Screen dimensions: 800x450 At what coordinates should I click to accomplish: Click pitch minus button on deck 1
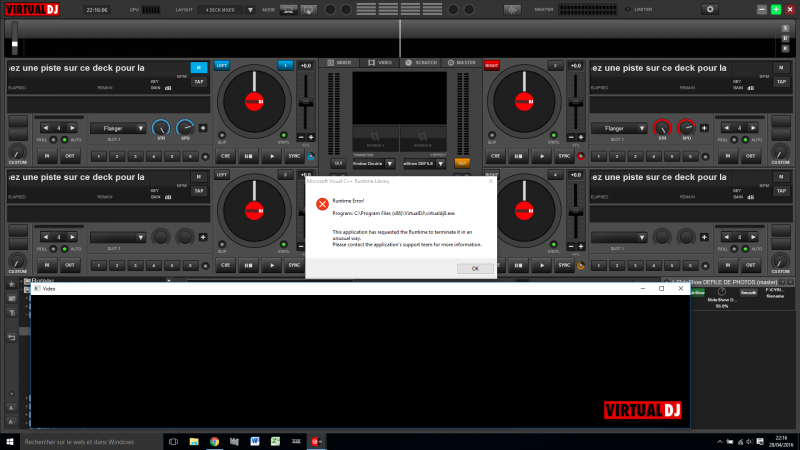coord(301,138)
